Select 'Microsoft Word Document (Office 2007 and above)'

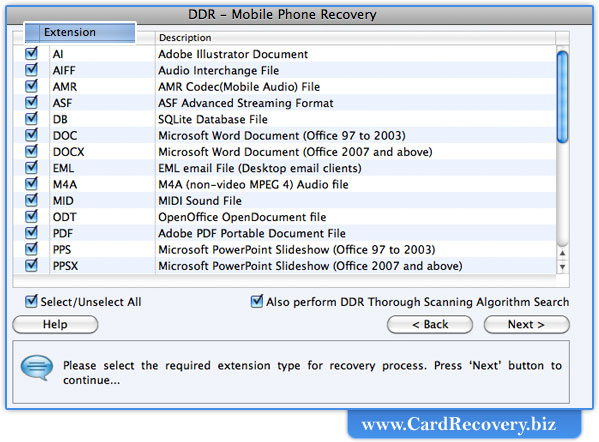[295, 152]
